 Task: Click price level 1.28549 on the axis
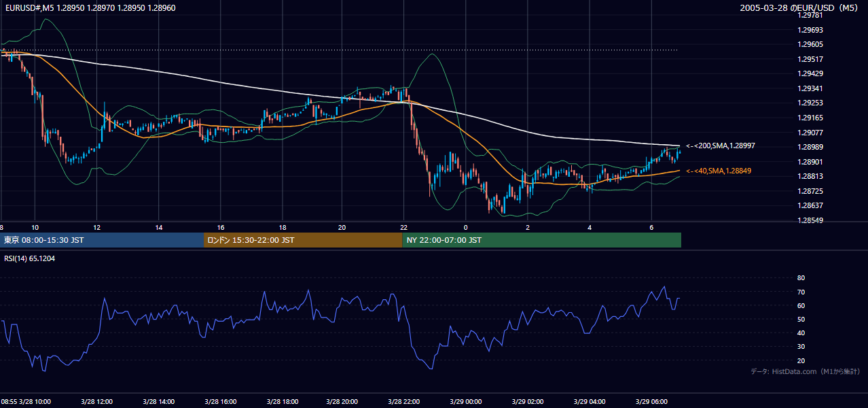click(810, 220)
